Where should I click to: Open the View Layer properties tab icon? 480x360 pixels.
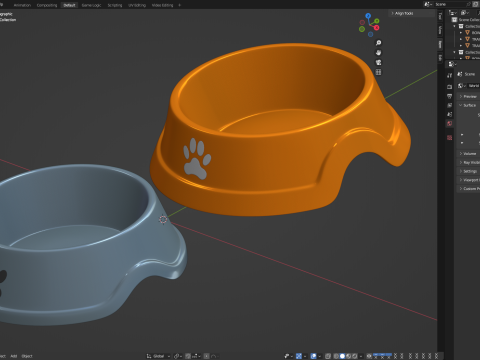pos(449,105)
